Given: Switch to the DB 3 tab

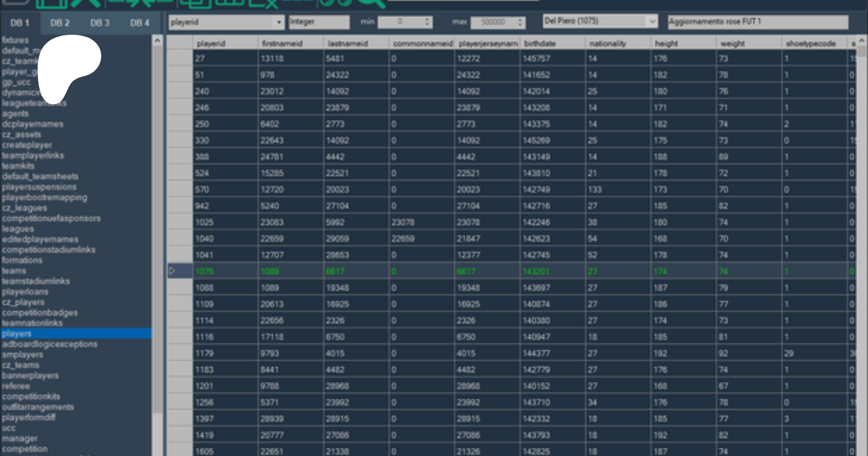Looking at the screenshot, I should point(100,23).
